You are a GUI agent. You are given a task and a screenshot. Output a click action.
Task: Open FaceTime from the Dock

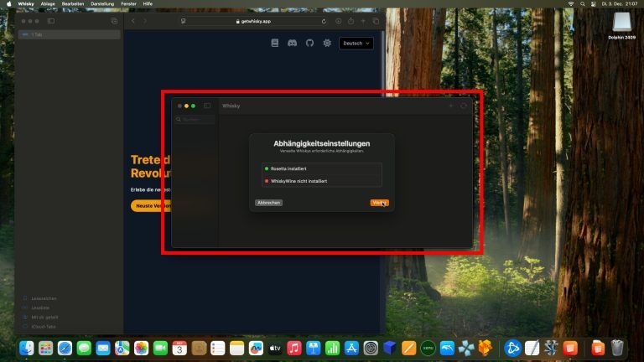(x=161, y=348)
